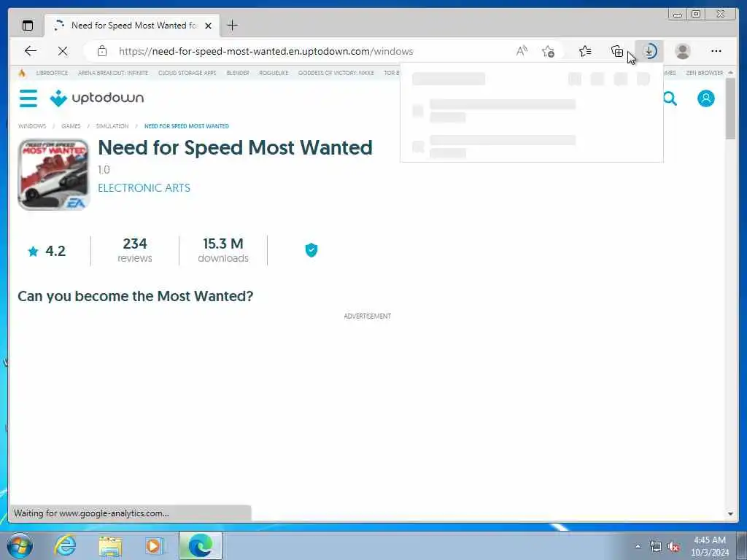This screenshot has width=747, height=560.
Task: Open the ELECTRONIC ARTS developer link
Action: pos(144,187)
